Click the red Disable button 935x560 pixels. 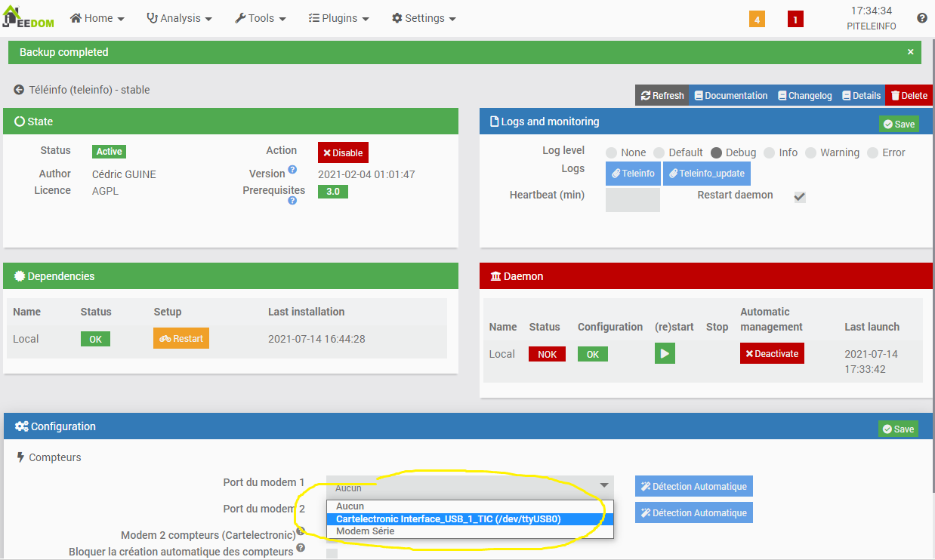[343, 152]
